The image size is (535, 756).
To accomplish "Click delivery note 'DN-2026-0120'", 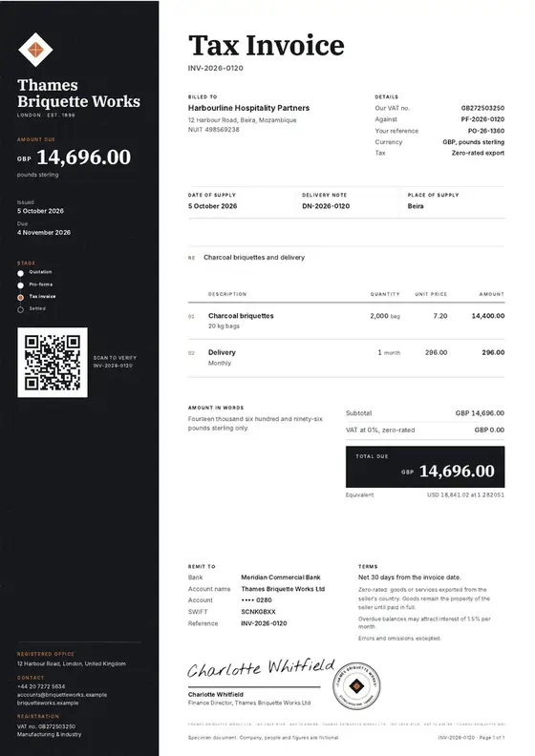I will [x=326, y=206].
